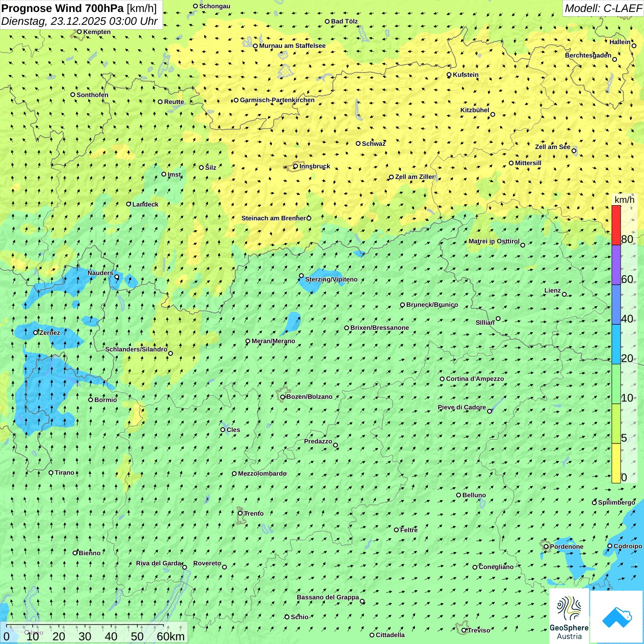Click the Steinach am Brenner label
This screenshot has width=644, height=644.
click(274, 218)
